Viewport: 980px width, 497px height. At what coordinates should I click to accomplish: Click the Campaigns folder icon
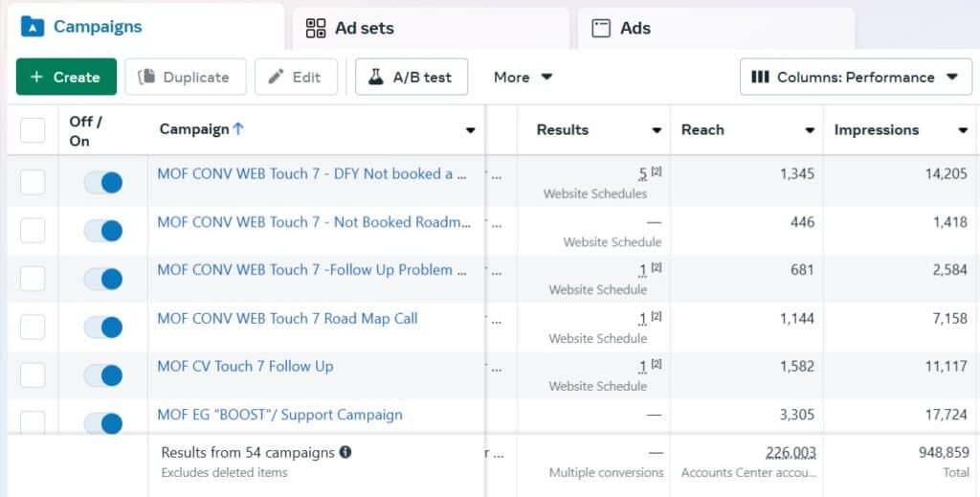[x=33, y=27]
